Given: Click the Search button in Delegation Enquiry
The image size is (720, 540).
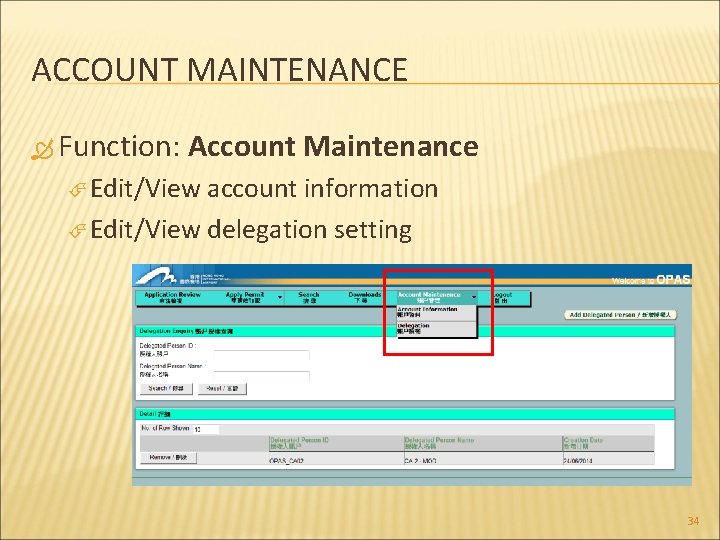Looking at the screenshot, I should [x=166, y=389].
